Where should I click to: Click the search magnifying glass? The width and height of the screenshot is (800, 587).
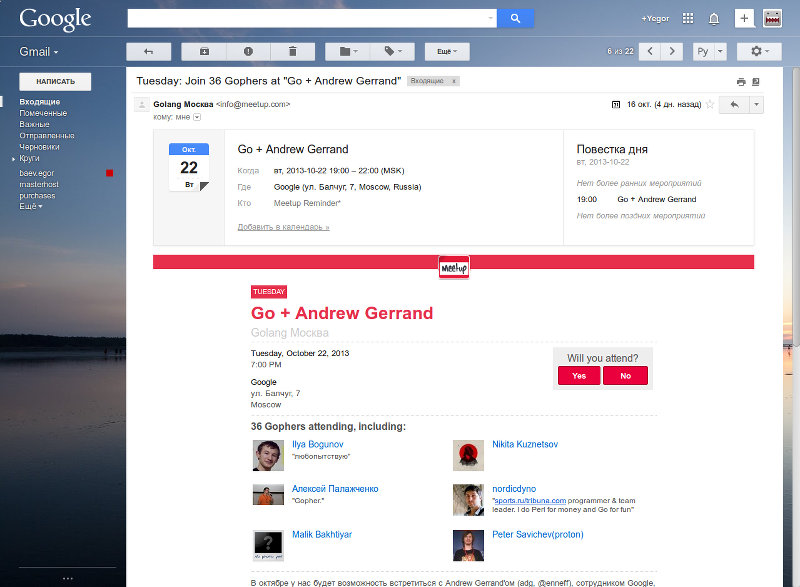(x=514, y=17)
